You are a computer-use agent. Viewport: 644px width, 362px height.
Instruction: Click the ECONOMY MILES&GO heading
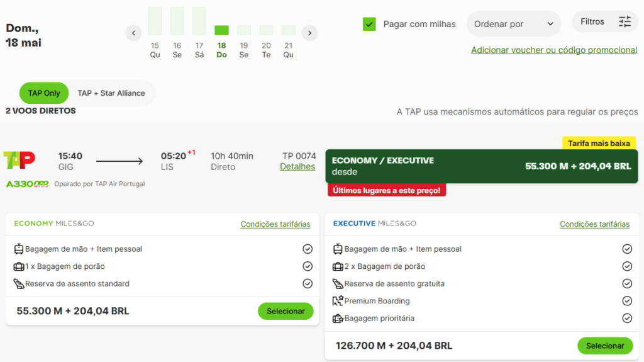point(54,223)
